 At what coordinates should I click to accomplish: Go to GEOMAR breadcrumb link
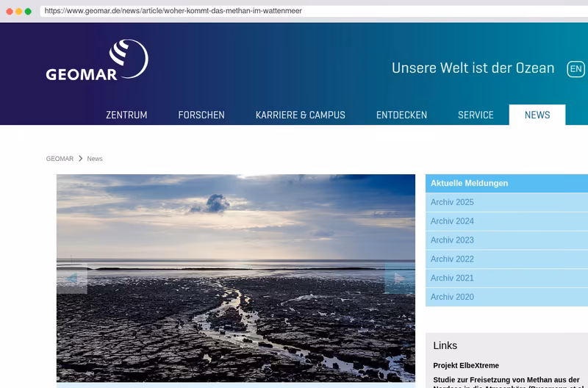click(60, 159)
